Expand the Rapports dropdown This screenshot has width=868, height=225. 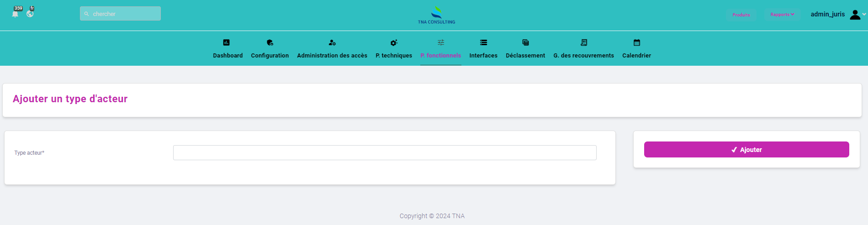(x=782, y=15)
